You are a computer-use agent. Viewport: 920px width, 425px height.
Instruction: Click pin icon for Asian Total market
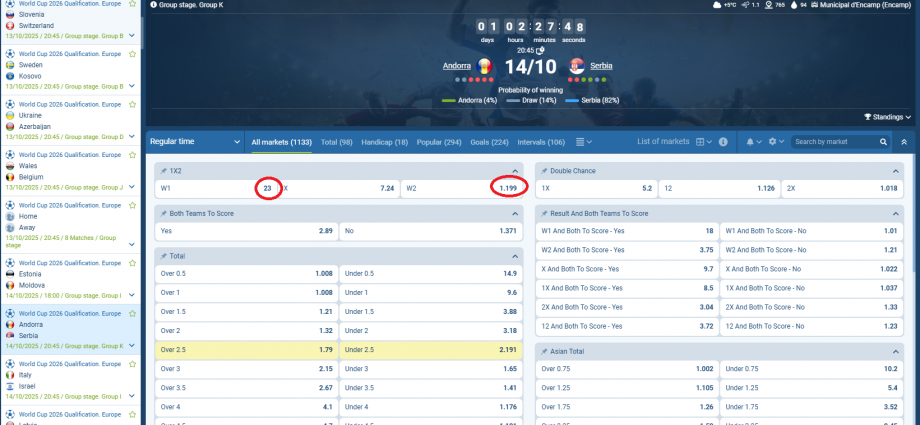546,351
